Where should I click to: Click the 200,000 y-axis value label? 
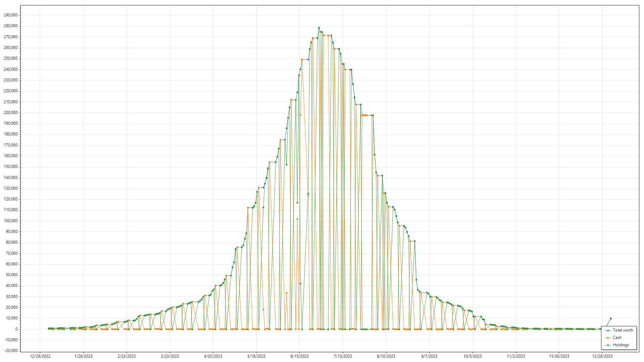11,113
